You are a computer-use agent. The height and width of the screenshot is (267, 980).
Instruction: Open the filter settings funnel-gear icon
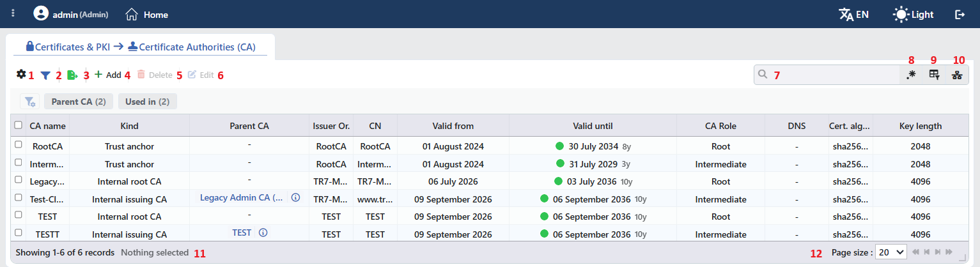pyautogui.click(x=29, y=102)
